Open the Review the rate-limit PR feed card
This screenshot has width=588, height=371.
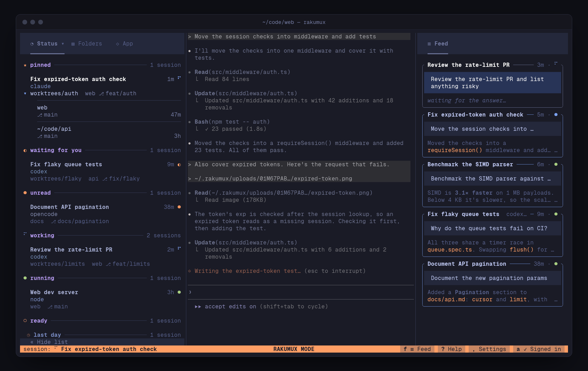click(x=492, y=86)
